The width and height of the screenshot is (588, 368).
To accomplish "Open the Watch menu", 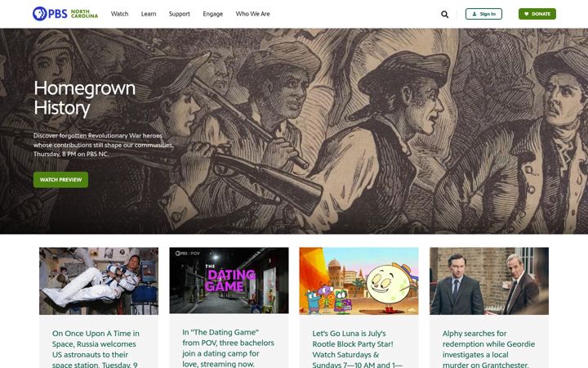I will click(x=119, y=14).
